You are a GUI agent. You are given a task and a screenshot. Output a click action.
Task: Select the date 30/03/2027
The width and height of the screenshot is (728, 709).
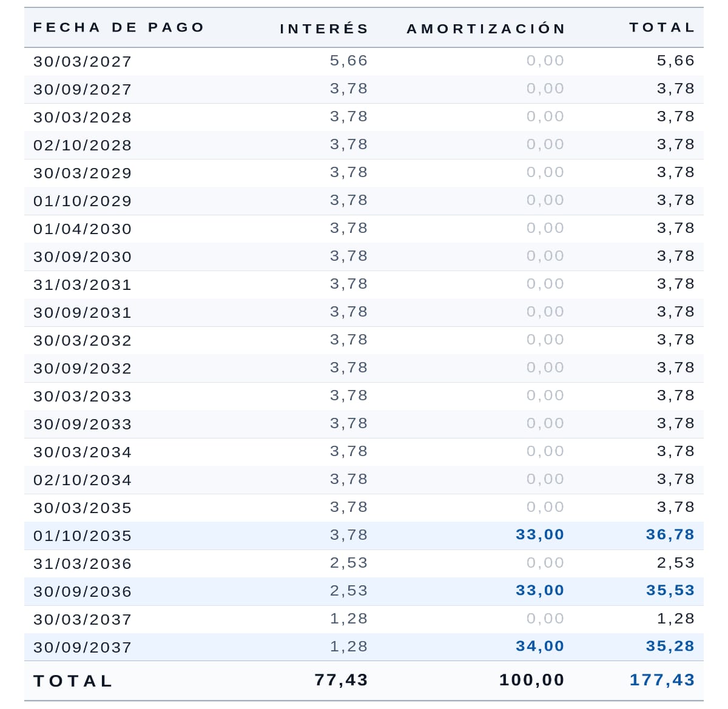pos(83,61)
